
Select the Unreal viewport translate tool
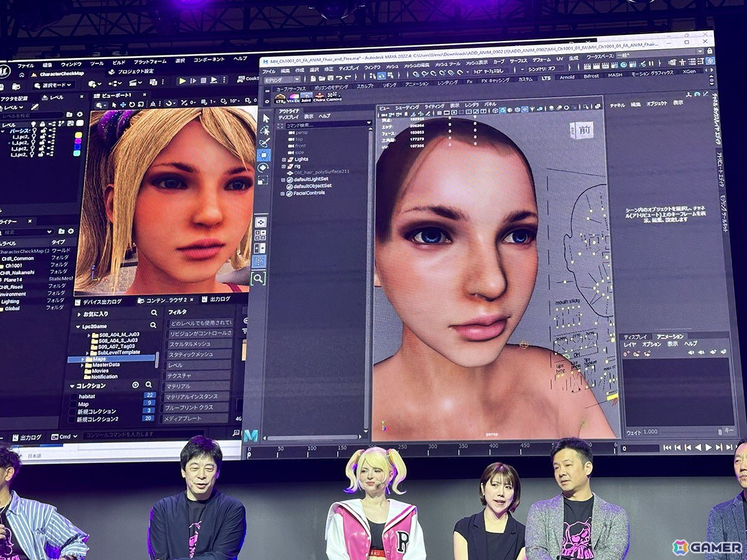(x=123, y=104)
